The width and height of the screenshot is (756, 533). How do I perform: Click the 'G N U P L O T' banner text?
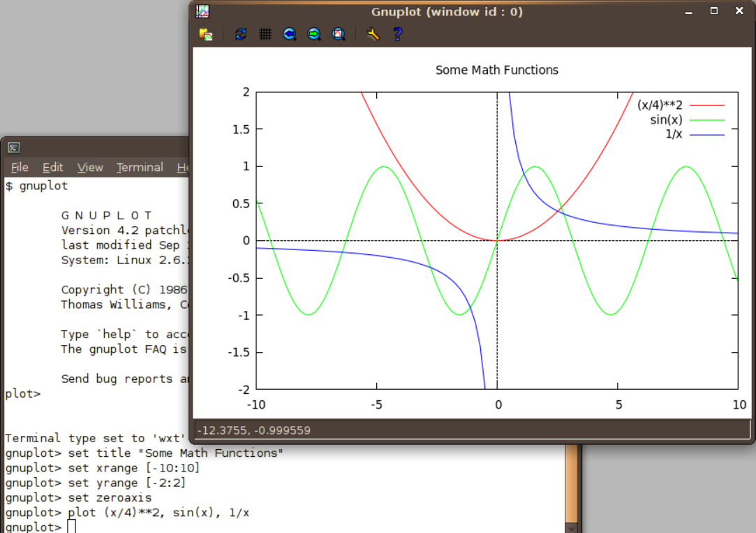point(107,215)
